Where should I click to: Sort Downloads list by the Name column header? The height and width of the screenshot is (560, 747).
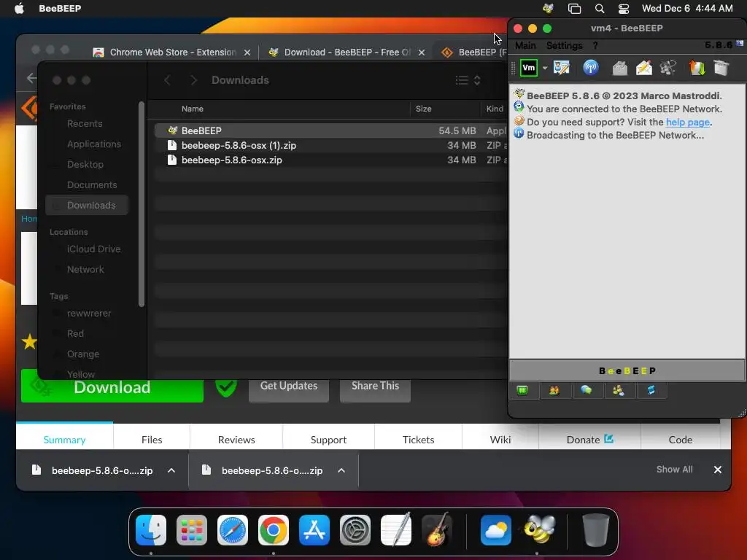[x=192, y=109]
